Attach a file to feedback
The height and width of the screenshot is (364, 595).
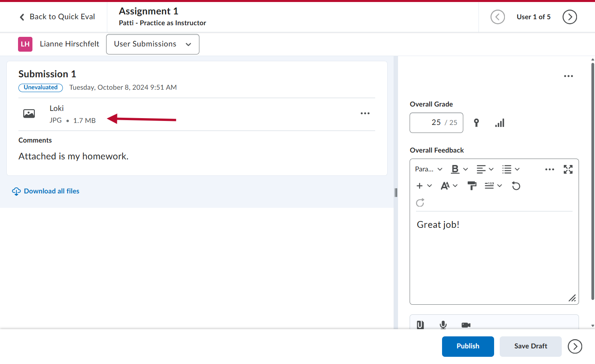420,325
